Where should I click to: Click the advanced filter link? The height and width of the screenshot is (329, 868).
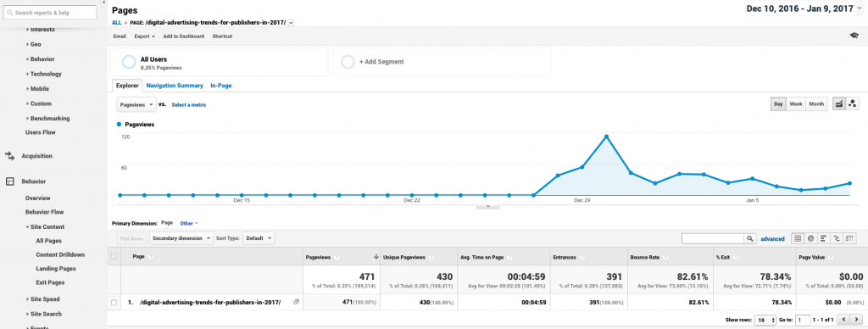(x=772, y=239)
